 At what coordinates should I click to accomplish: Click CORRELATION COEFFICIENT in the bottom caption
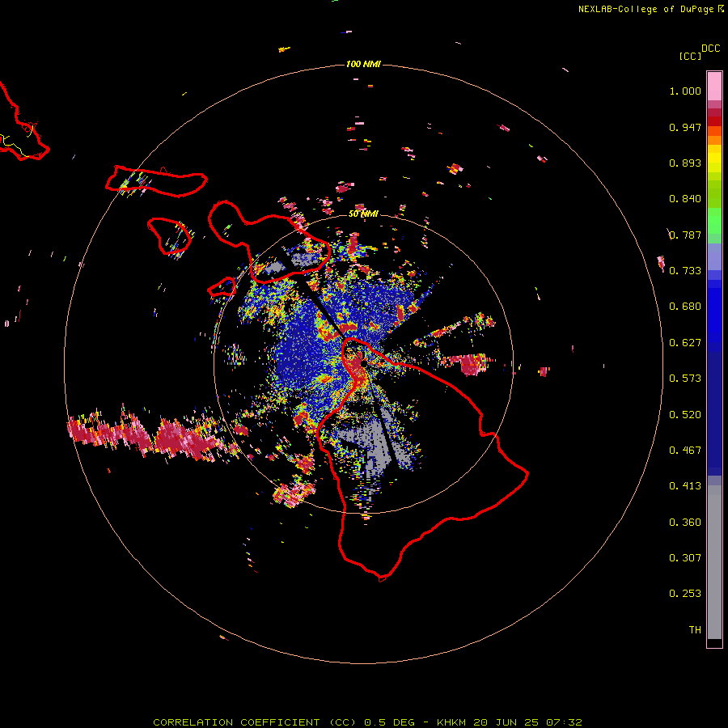pyautogui.click(x=236, y=722)
